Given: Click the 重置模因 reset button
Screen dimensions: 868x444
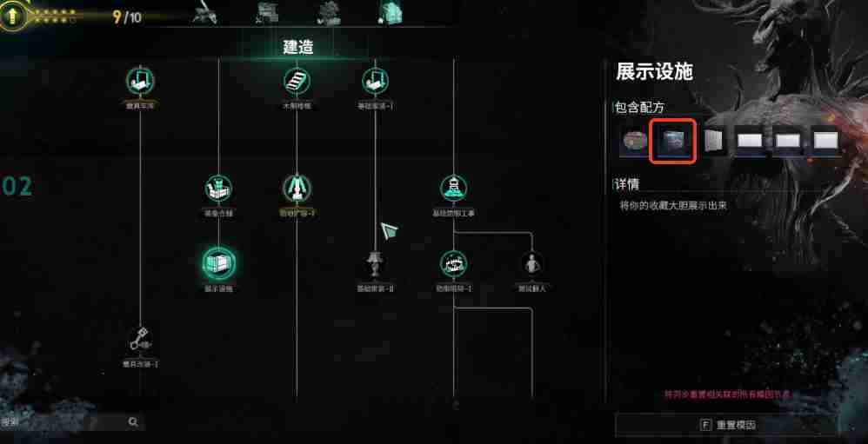Looking at the screenshot, I should pos(725,425).
